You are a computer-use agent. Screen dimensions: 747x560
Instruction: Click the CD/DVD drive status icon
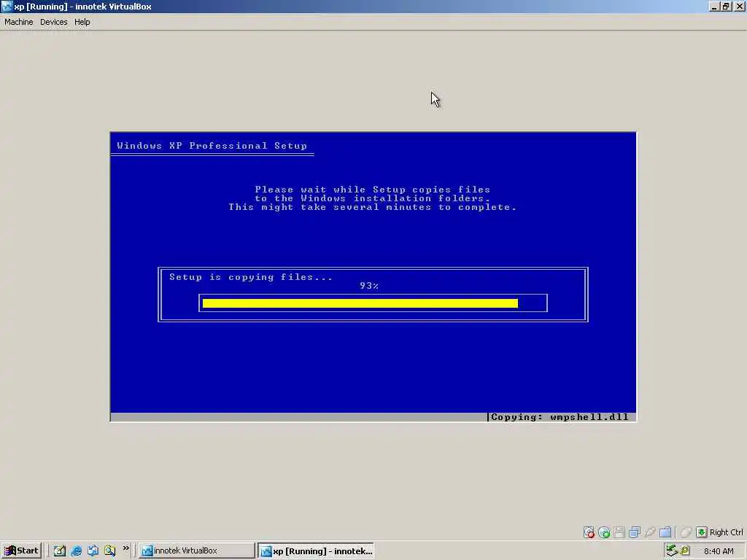604,532
